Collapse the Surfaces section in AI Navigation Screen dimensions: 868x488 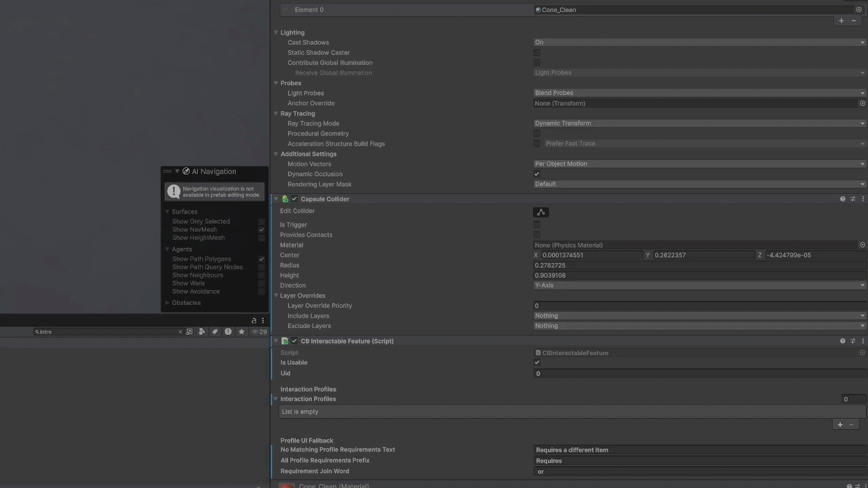[x=167, y=211]
